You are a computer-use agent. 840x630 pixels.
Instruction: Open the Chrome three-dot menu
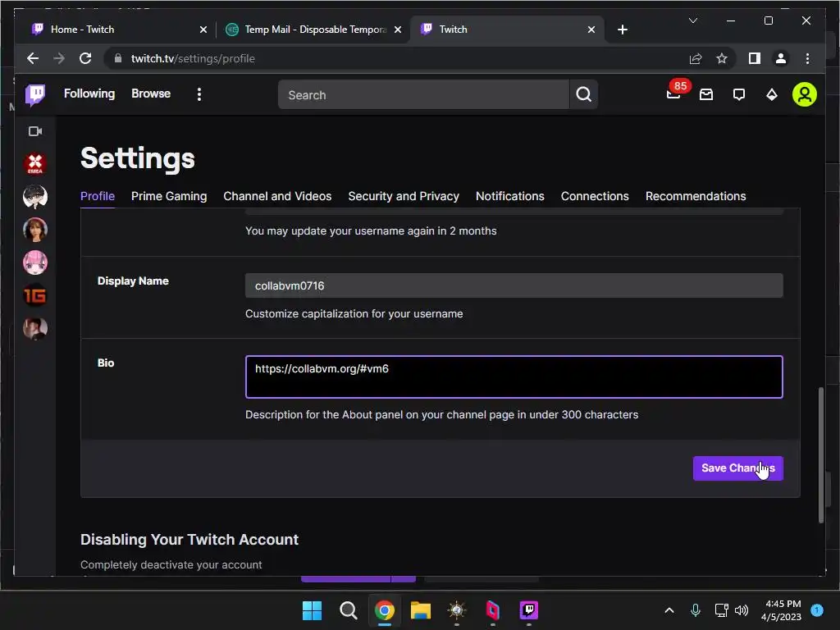click(807, 58)
